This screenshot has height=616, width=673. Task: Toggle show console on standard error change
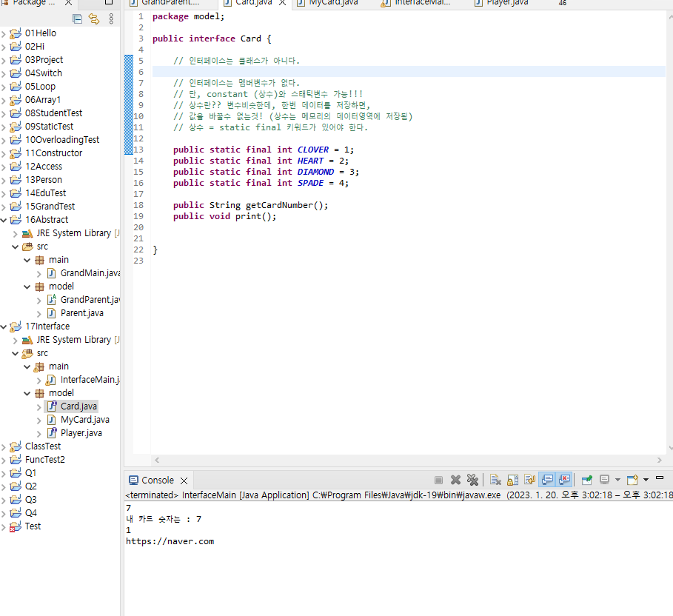tap(564, 480)
